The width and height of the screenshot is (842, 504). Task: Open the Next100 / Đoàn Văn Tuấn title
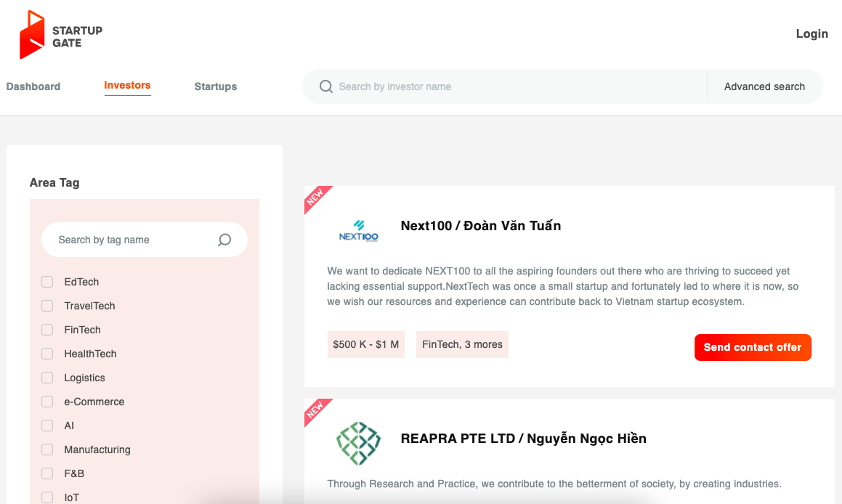[481, 225]
